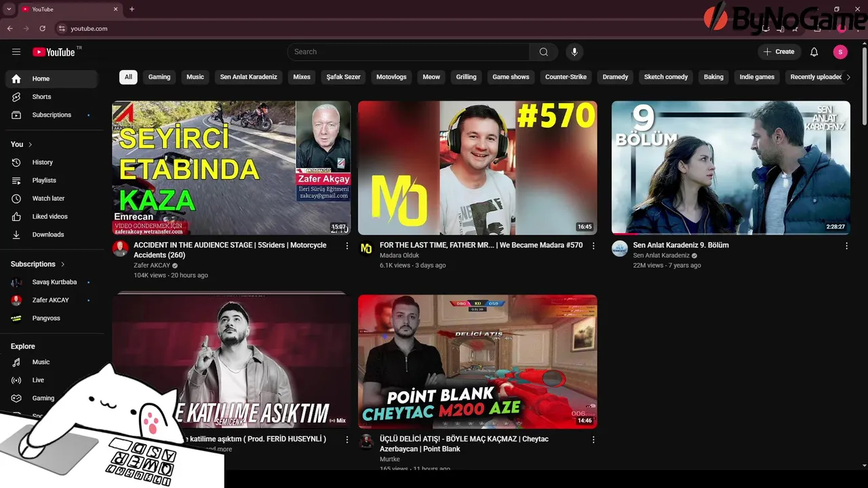Open Pangvoss subscription
This screenshot has height=488, width=868.
tap(52, 319)
